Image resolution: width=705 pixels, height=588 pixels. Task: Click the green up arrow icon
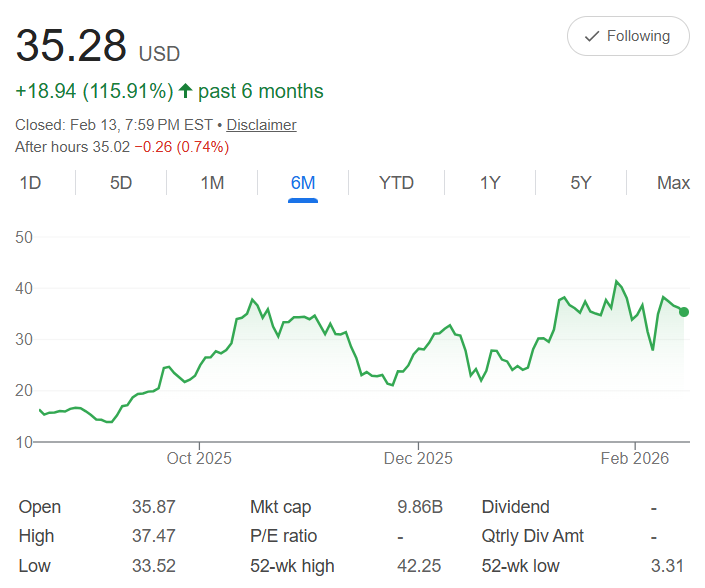click(x=185, y=92)
